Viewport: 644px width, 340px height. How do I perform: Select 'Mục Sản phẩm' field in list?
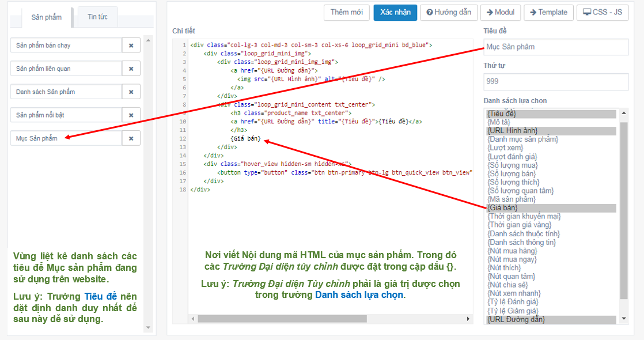pyautogui.click(x=67, y=138)
